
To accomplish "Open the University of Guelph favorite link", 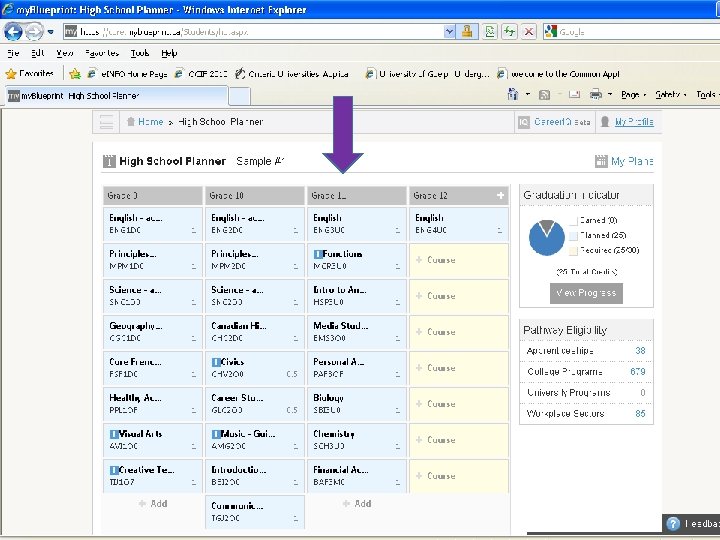I will coord(428,73).
